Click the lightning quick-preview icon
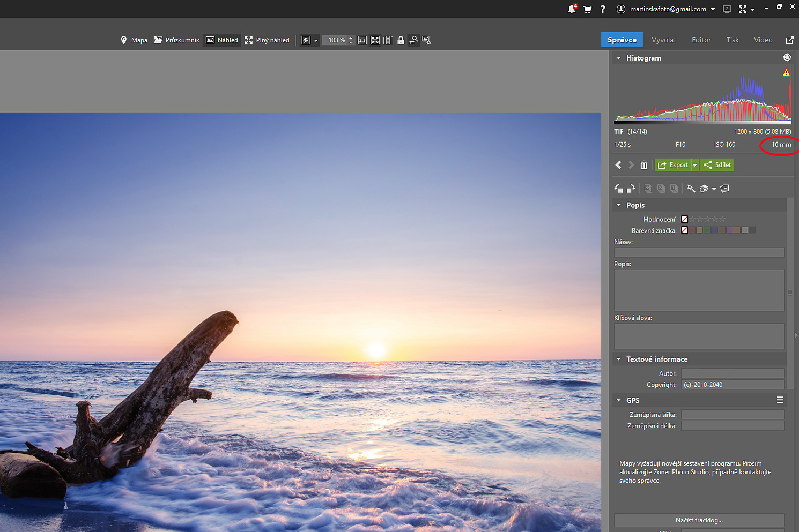 pos(306,40)
